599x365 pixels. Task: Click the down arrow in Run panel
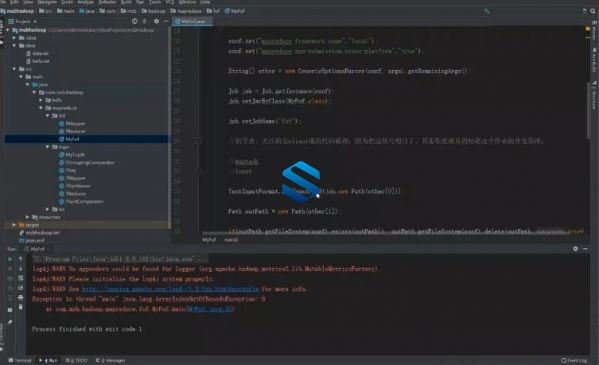(21, 269)
